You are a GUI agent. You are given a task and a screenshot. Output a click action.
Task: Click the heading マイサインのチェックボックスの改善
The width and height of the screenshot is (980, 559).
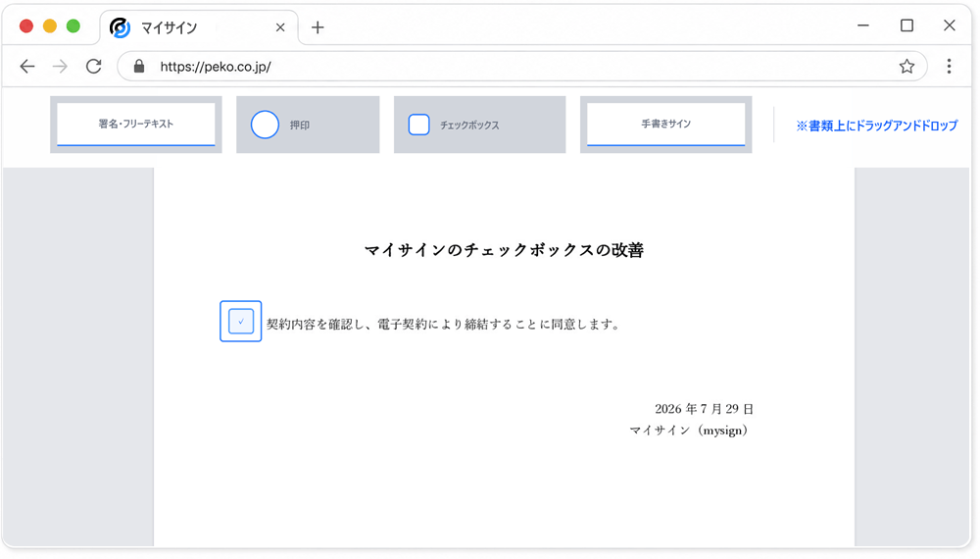point(504,250)
